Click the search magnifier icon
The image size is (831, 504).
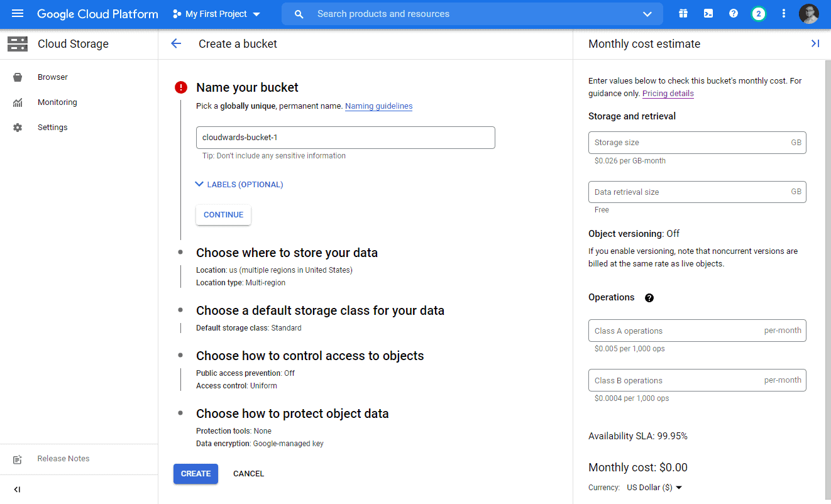(x=299, y=14)
